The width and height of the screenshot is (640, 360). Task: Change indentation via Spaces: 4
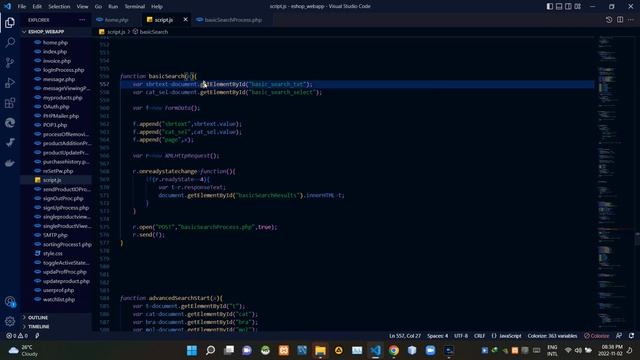pyautogui.click(x=437, y=336)
